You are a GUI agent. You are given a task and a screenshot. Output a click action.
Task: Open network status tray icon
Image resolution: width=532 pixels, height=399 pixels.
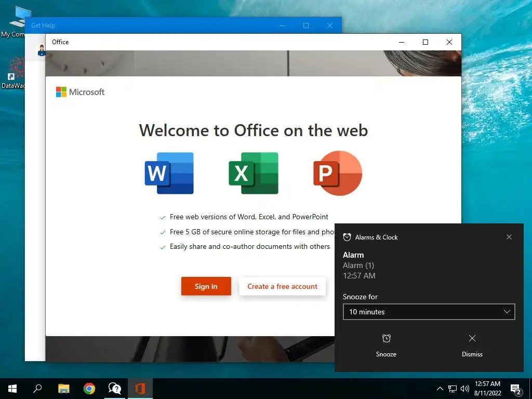pyautogui.click(x=453, y=389)
